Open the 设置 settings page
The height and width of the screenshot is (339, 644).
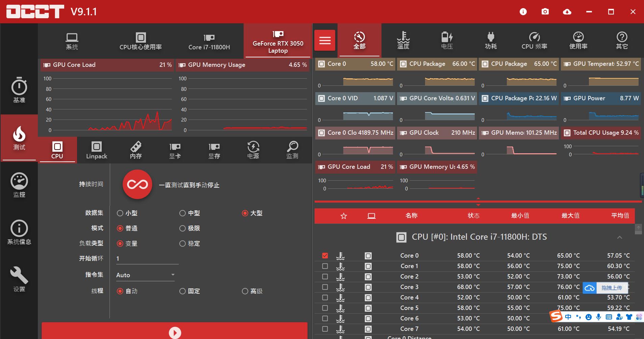(19, 280)
